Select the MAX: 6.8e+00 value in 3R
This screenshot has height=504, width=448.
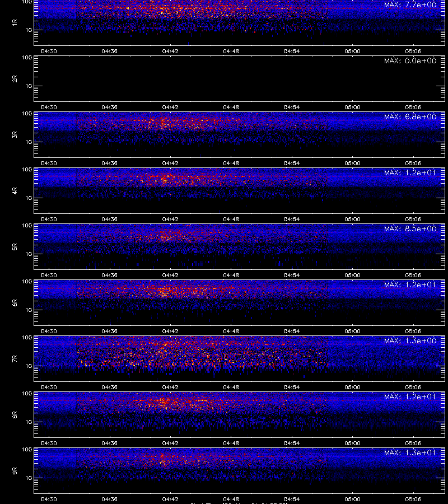tap(410, 116)
